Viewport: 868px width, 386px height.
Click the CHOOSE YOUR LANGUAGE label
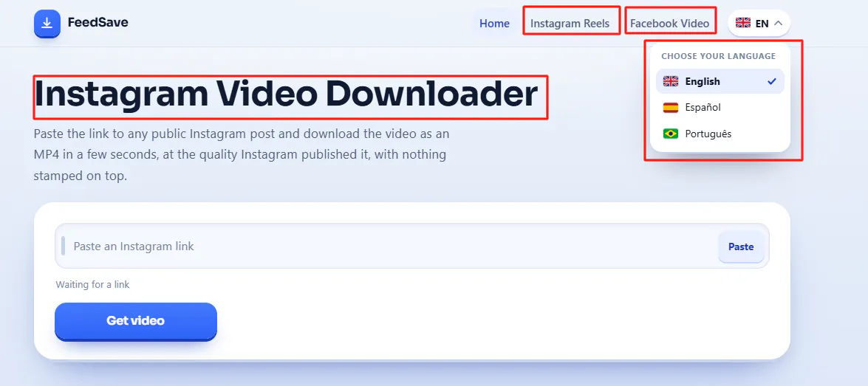pos(719,56)
